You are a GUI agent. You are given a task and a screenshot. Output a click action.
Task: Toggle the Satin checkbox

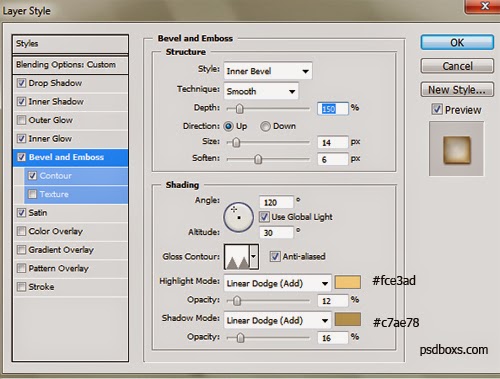[21, 213]
